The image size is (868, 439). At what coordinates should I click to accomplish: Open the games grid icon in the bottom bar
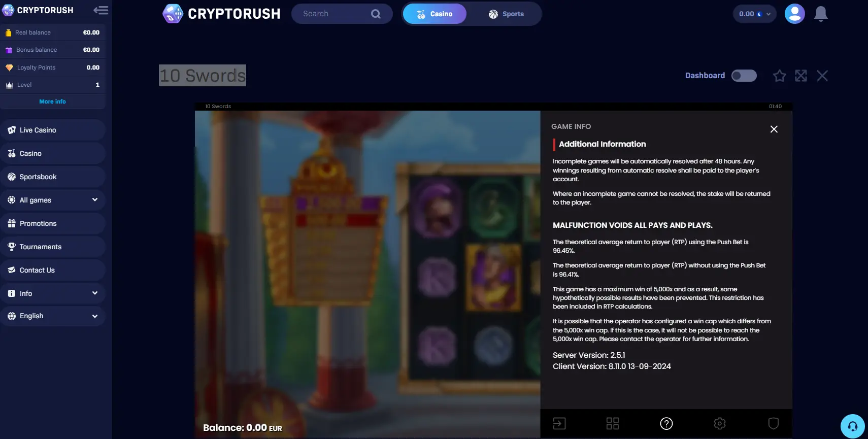point(613,423)
